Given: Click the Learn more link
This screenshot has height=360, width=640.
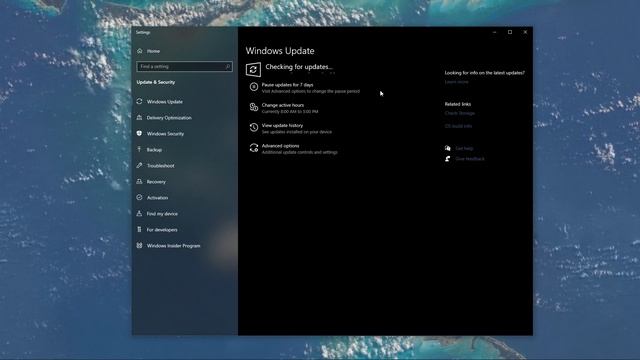Looking at the screenshot, I should coord(456,82).
